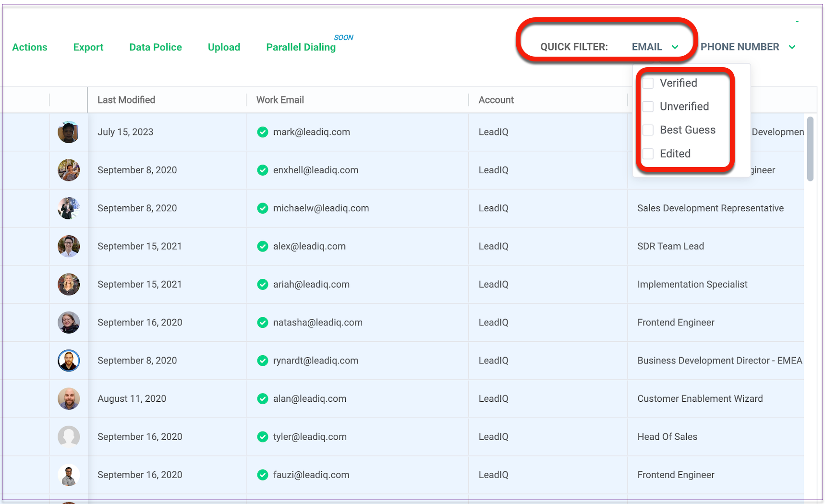
Task: Open profile photo in enxhell@leadiq.com row
Action: click(x=69, y=170)
